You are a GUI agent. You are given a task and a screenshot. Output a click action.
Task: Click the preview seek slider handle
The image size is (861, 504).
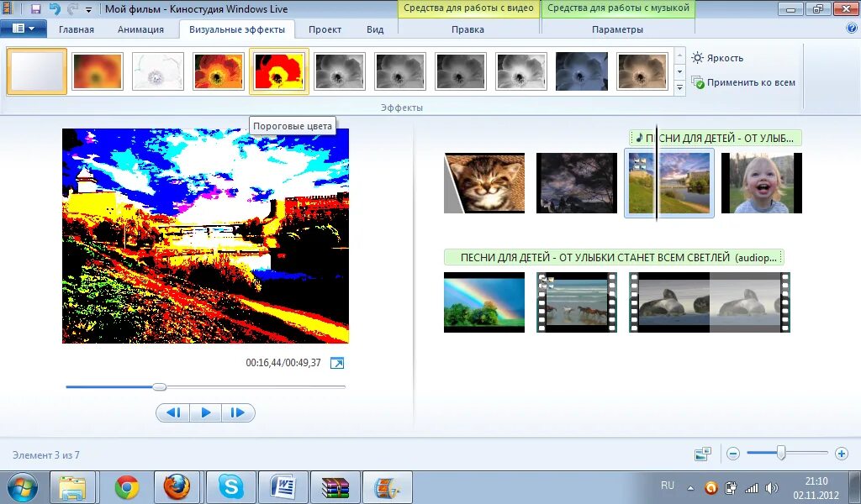point(159,386)
